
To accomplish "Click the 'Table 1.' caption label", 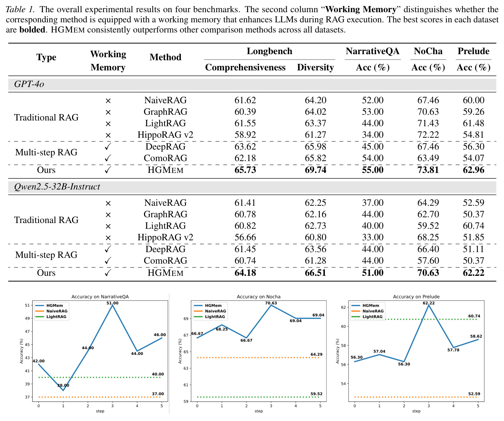I will [x=20, y=9].
